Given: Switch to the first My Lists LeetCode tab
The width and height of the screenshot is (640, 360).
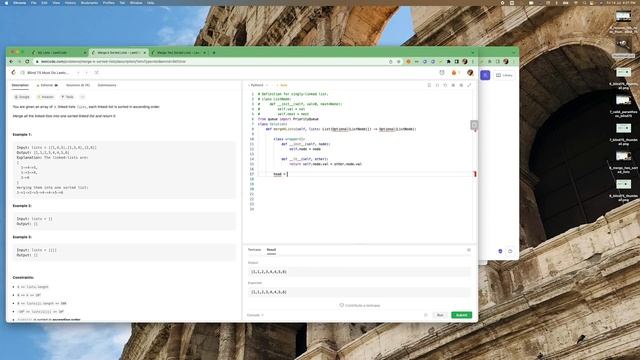Looking at the screenshot, I should point(57,53).
